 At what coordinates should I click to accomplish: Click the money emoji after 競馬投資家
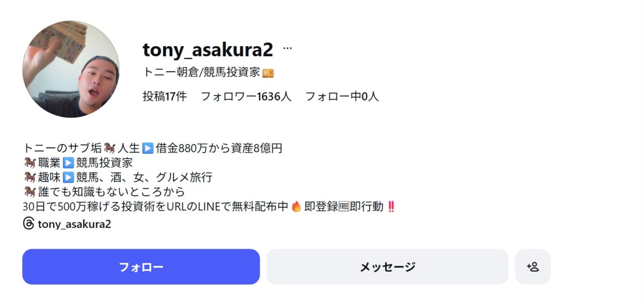[268, 73]
